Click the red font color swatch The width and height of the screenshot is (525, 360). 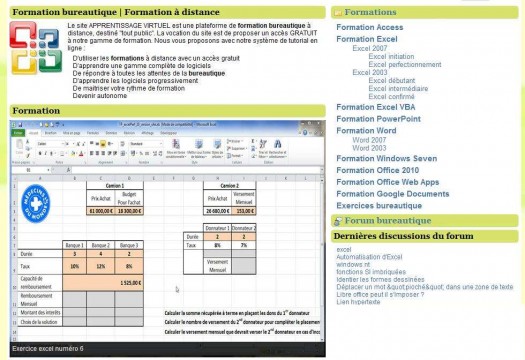click(81, 154)
